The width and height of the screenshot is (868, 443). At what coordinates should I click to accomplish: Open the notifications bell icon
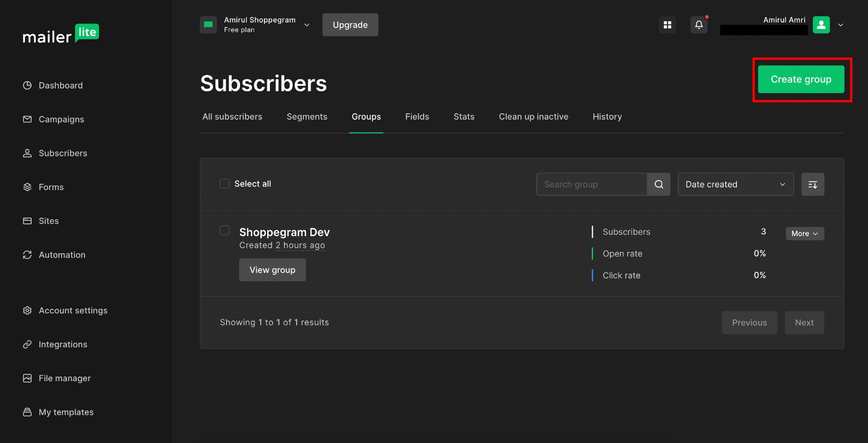click(698, 25)
